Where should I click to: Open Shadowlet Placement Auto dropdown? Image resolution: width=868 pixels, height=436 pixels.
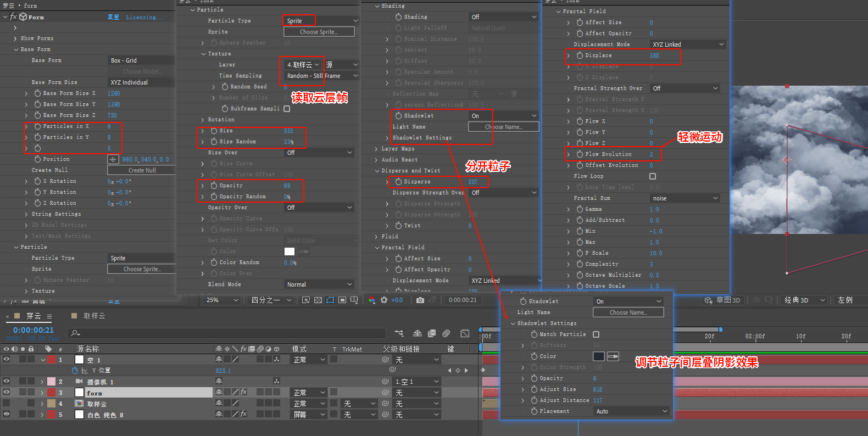tap(632, 411)
